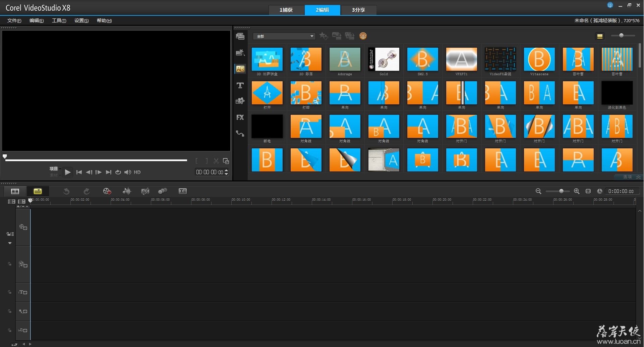Click the timecode stepper arrows
644x347 pixels.
[x=226, y=172]
